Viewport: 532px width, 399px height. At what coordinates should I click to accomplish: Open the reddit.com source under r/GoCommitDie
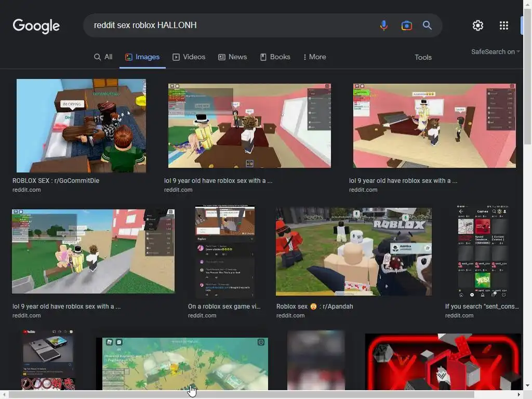pos(26,190)
